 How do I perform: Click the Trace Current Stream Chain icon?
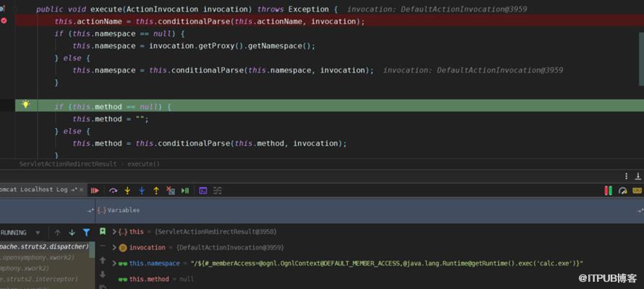pyautogui.click(x=217, y=190)
